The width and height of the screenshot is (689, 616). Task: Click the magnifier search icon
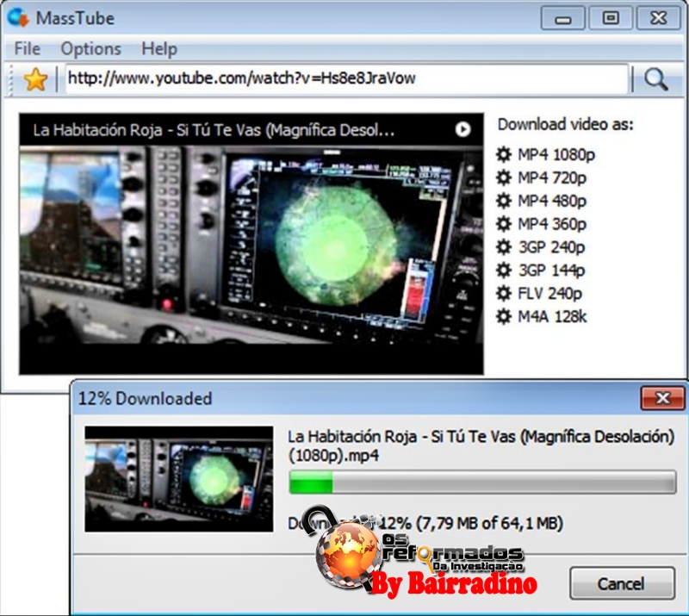pyautogui.click(x=656, y=79)
